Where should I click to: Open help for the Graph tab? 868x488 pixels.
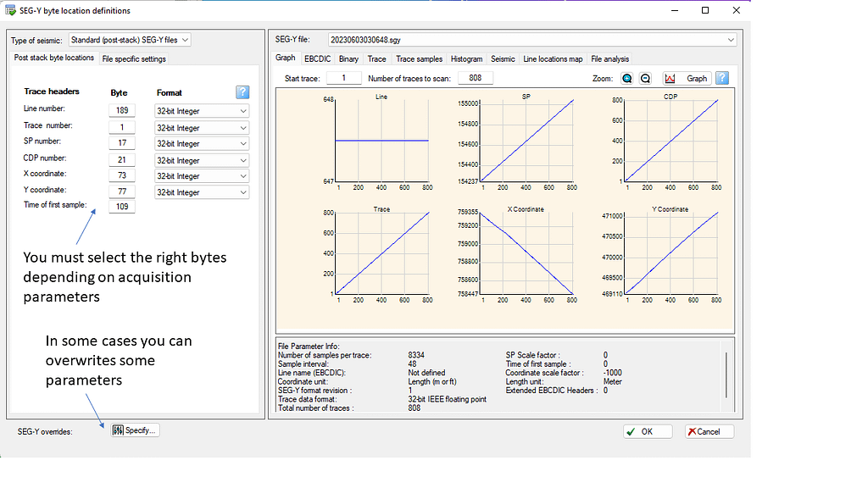point(722,78)
